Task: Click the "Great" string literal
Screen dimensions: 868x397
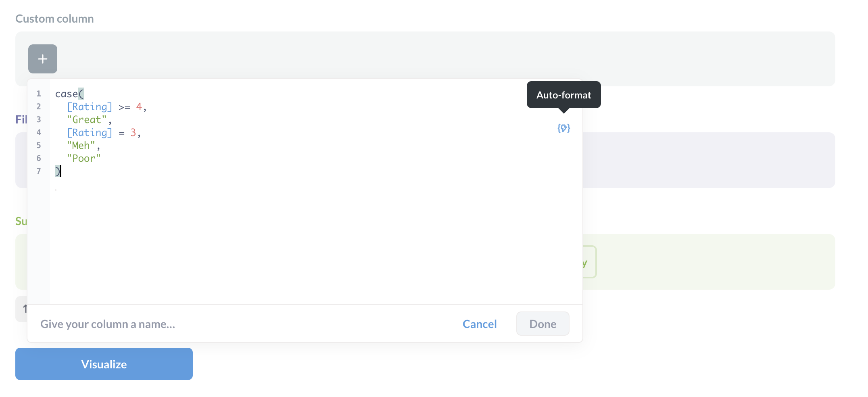Action: pyautogui.click(x=87, y=120)
